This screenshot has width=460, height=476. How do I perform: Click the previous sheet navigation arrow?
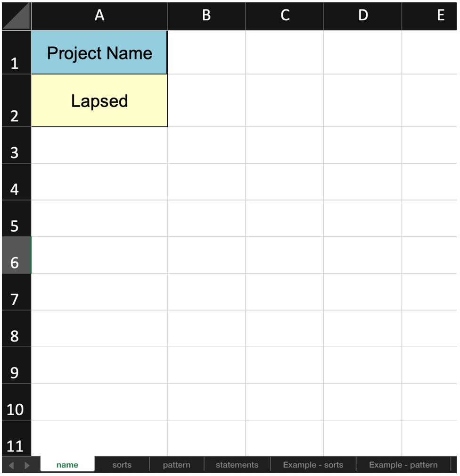click(12, 465)
